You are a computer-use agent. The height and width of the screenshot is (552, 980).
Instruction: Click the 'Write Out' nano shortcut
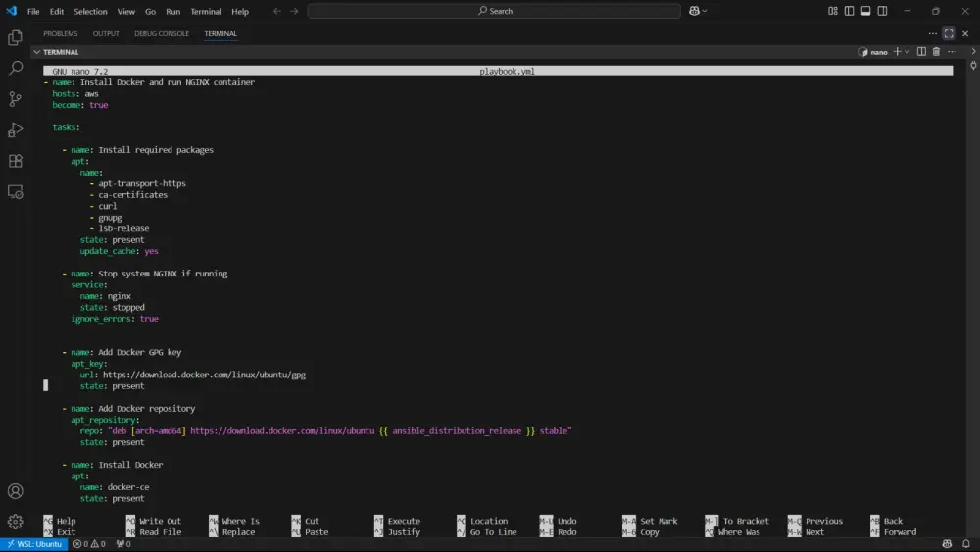point(154,522)
